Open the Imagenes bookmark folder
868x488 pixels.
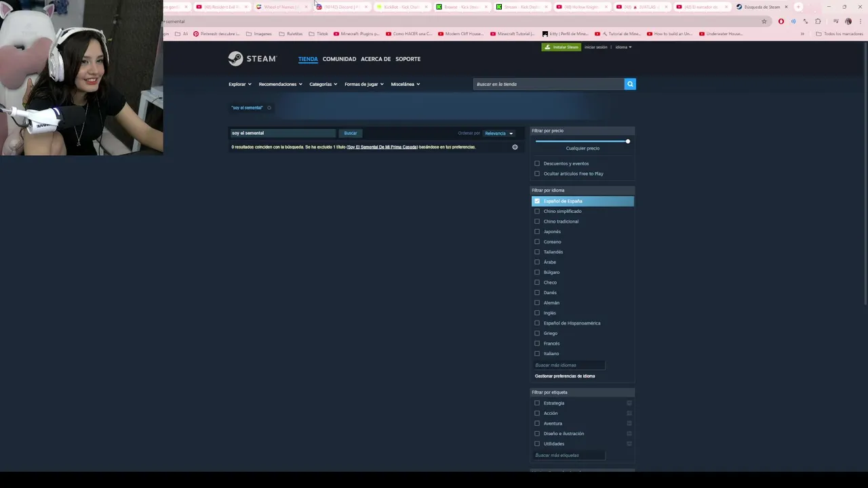(259, 34)
